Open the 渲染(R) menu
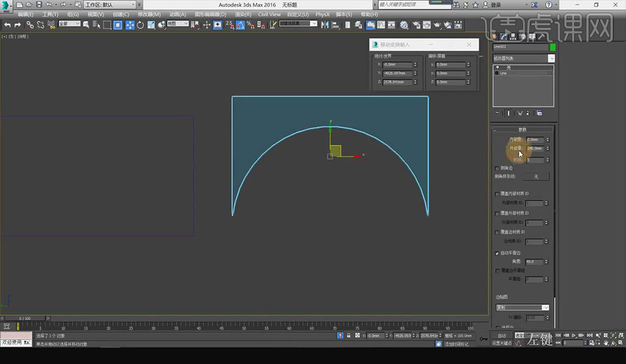Screen dimensions: 626x364 tap(243, 14)
